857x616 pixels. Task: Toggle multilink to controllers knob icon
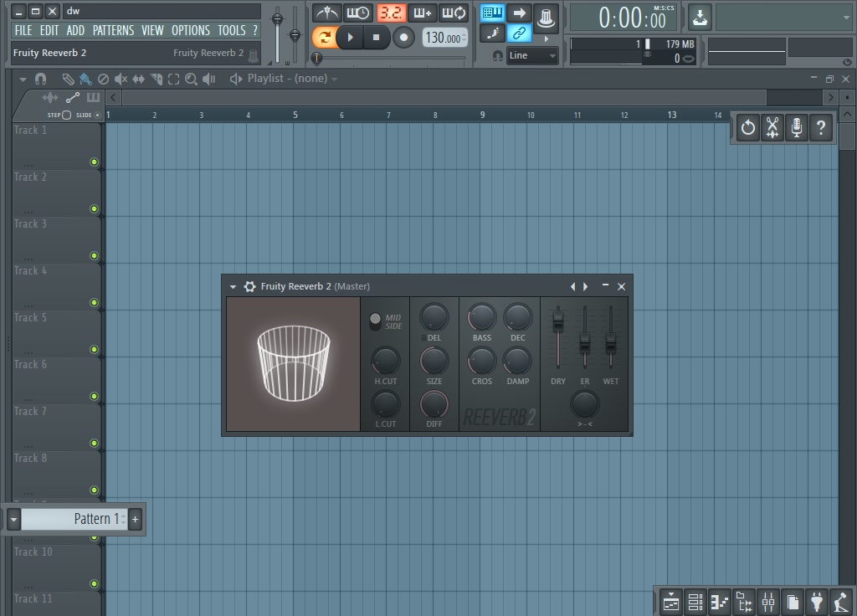point(546,17)
